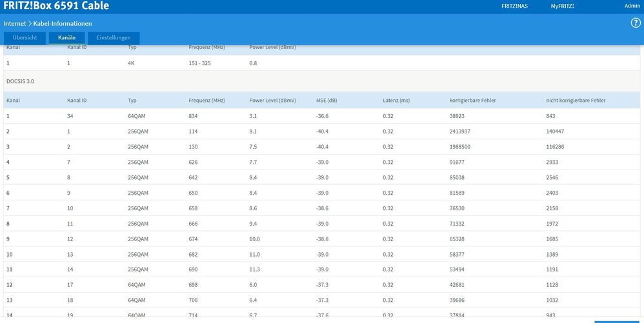Click nicht korrigierbare Fehler column header
This screenshot has height=323, width=644.
pyautogui.click(x=576, y=100)
